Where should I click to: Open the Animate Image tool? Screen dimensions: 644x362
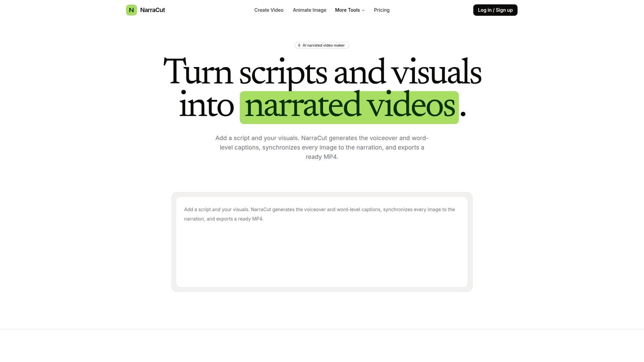coord(309,10)
